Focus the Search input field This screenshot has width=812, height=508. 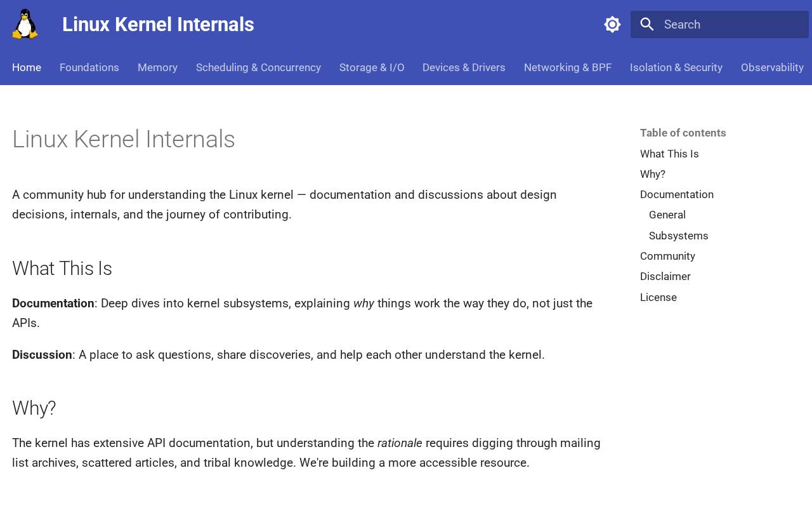tap(719, 24)
